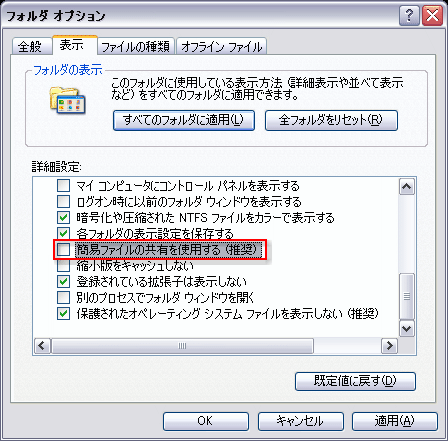Screen dimensions: 448x441
Task: Check 縮小版をキャッシュしない option
Action: click(x=63, y=266)
